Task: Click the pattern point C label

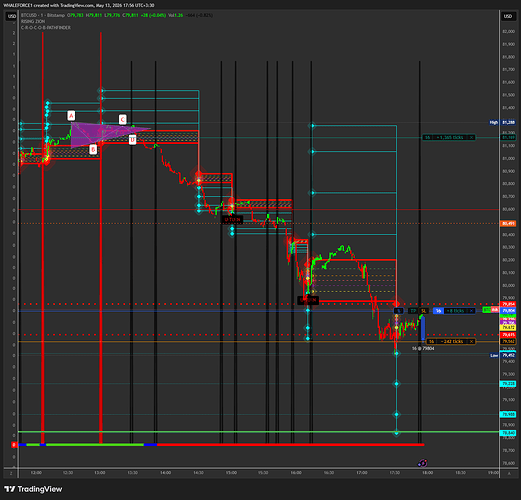Action: pyautogui.click(x=122, y=119)
